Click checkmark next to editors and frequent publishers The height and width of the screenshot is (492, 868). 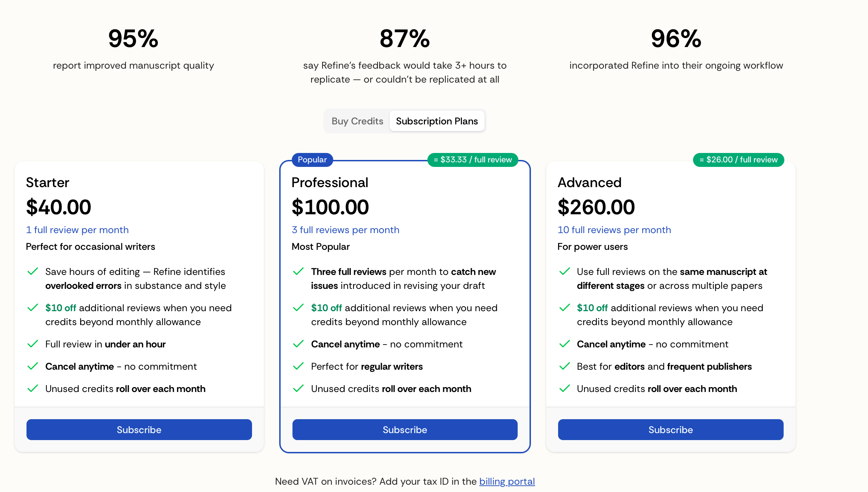(564, 366)
